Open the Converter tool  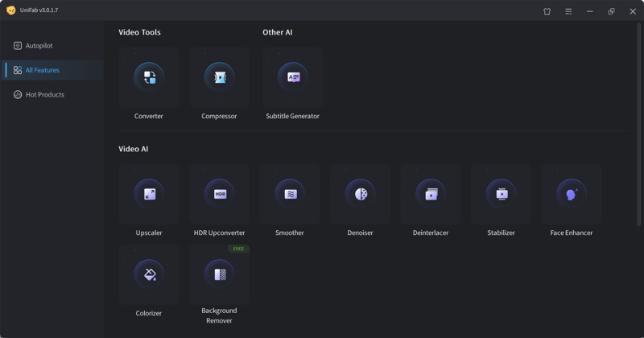click(149, 78)
